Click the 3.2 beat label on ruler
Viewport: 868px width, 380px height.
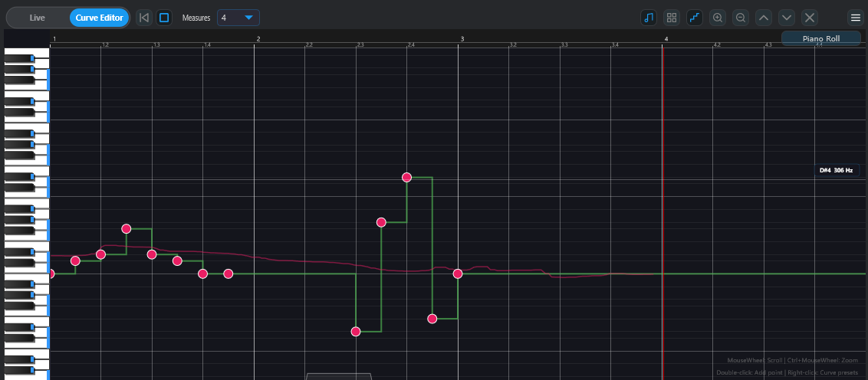pyautogui.click(x=513, y=44)
